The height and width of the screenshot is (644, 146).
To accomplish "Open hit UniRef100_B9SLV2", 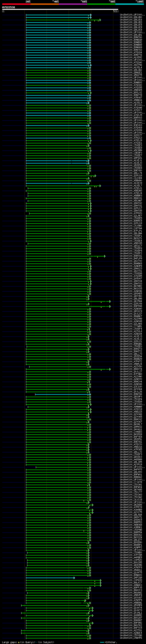I will tap(131, 93).
